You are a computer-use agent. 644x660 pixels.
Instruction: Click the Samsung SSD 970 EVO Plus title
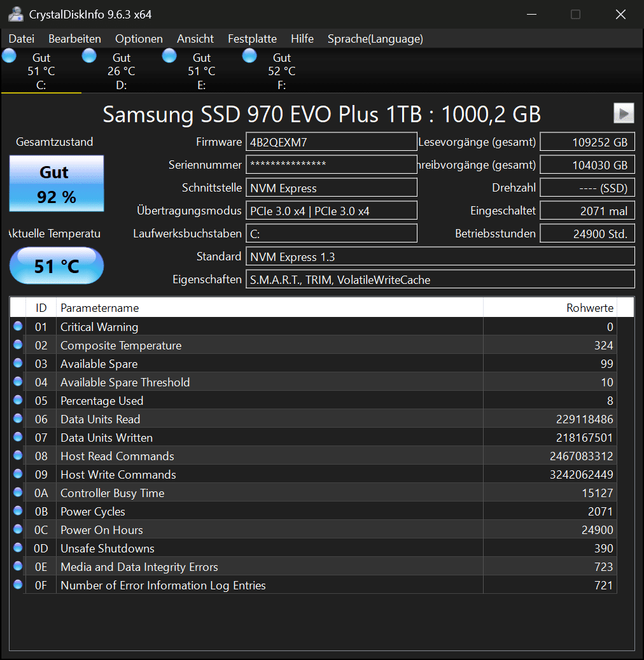pos(321,114)
